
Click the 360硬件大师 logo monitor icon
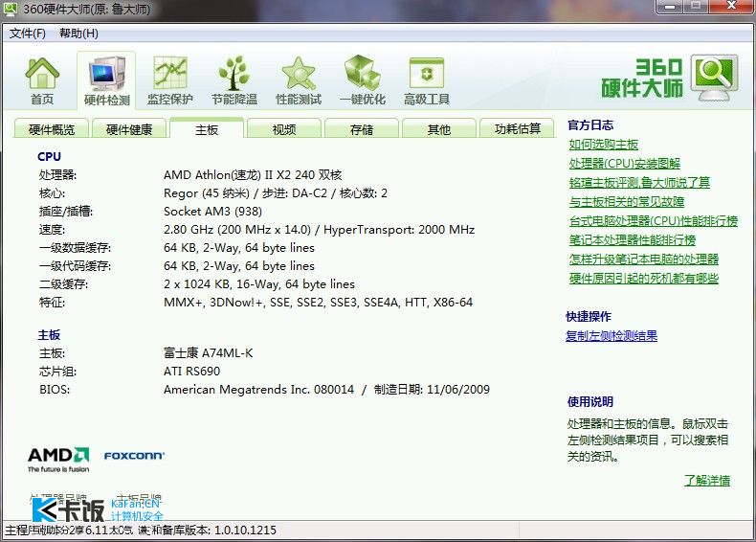714,77
